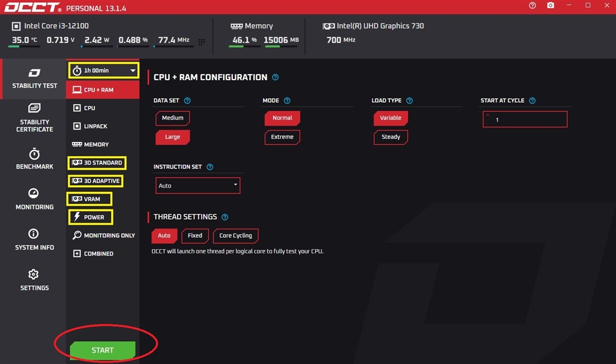Open the Stability Test section
The width and height of the screenshot is (616, 364).
[34, 79]
